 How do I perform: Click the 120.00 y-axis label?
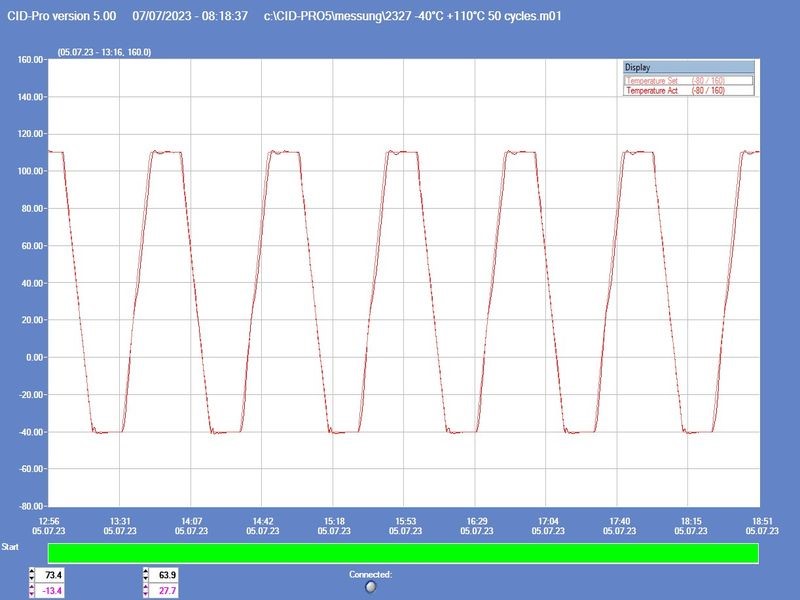click(x=31, y=134)
